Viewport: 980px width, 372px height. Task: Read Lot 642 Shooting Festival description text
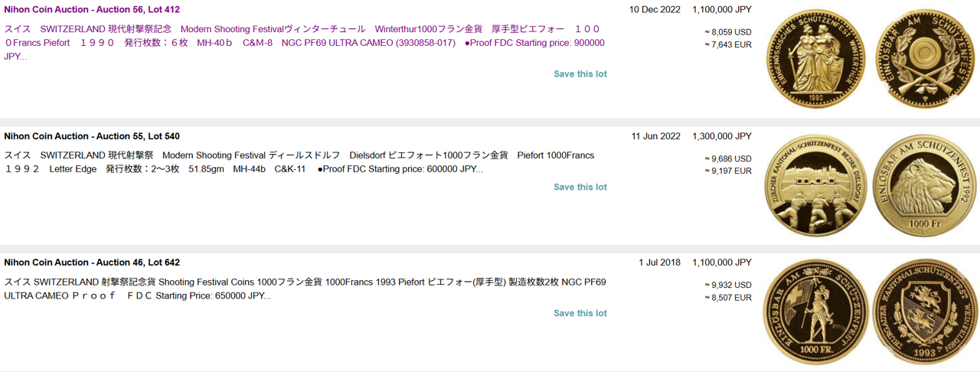305,289
